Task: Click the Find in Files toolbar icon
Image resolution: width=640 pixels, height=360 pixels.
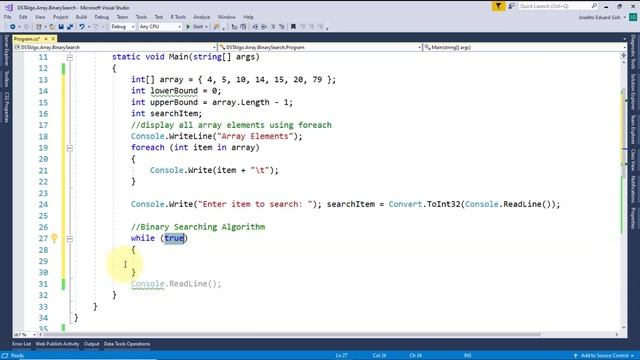Action: (216, 27)
